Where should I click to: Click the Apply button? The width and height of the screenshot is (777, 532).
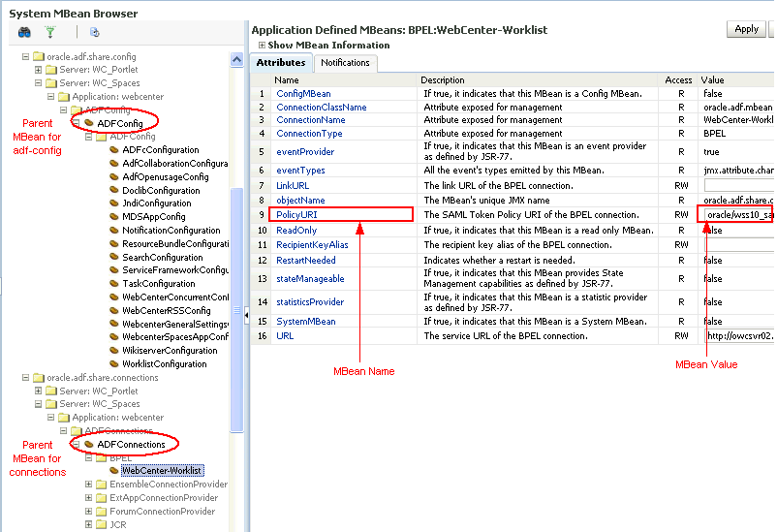[x=746, y=29]
